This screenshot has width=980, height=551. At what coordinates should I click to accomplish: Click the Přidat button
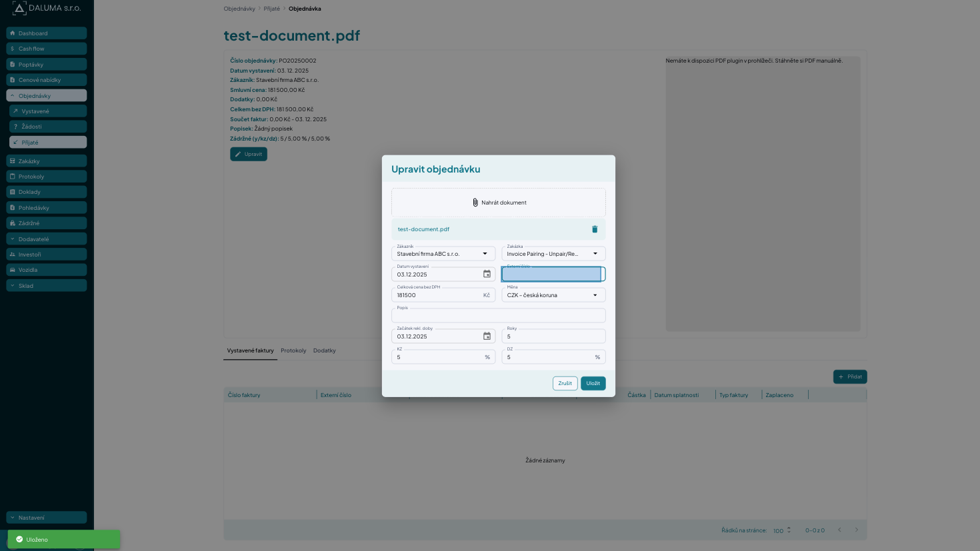pos(850,377)
